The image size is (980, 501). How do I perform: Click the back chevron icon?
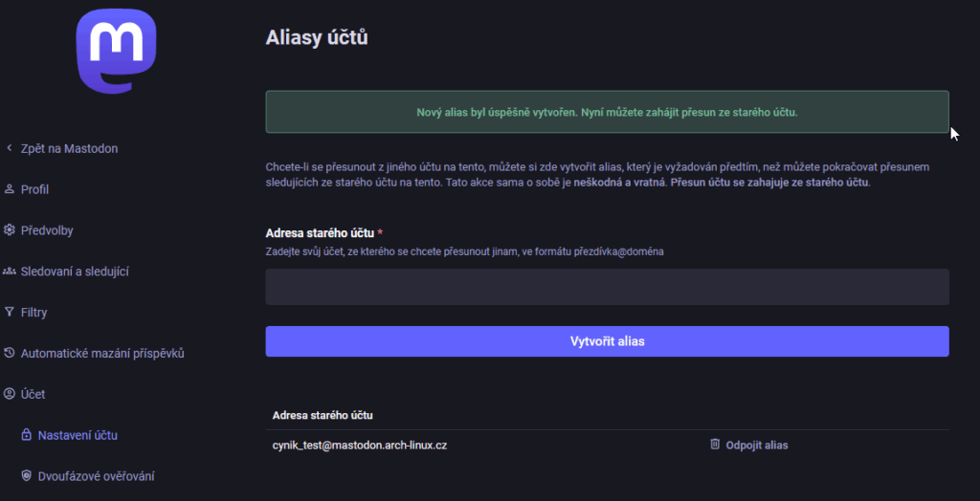pos(10,148)
